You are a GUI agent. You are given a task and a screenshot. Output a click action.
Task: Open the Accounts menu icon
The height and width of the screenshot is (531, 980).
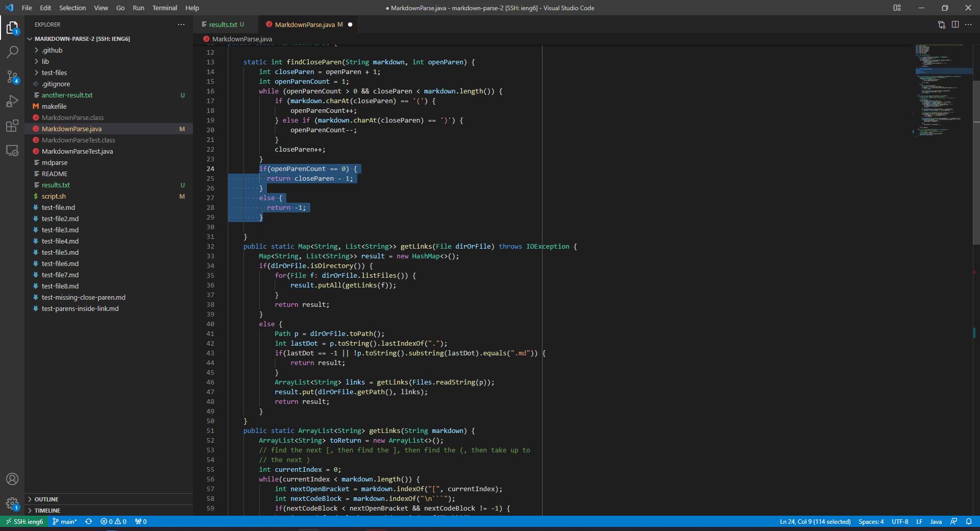[x=12, y=479]
